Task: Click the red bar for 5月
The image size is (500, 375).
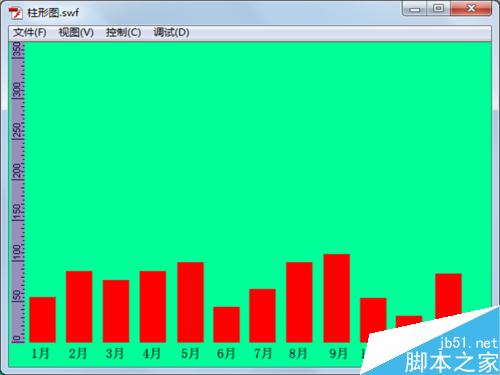Action: [x=190, y=302]
